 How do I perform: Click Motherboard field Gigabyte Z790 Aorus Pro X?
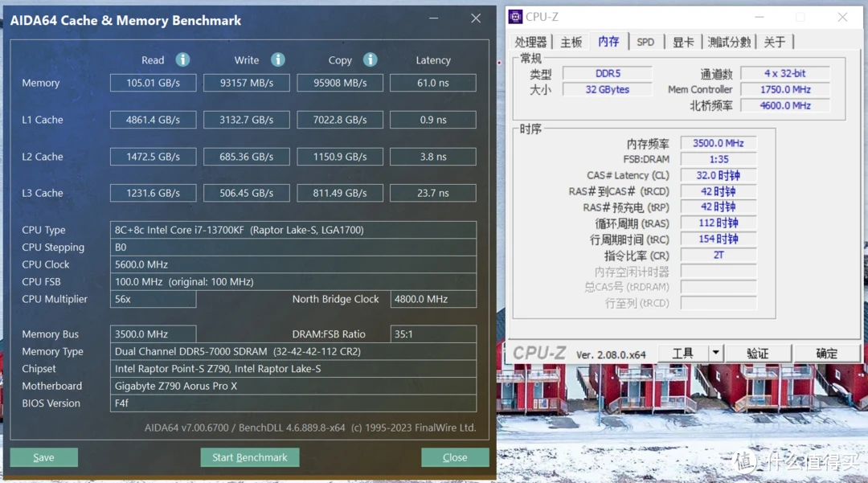293,386
